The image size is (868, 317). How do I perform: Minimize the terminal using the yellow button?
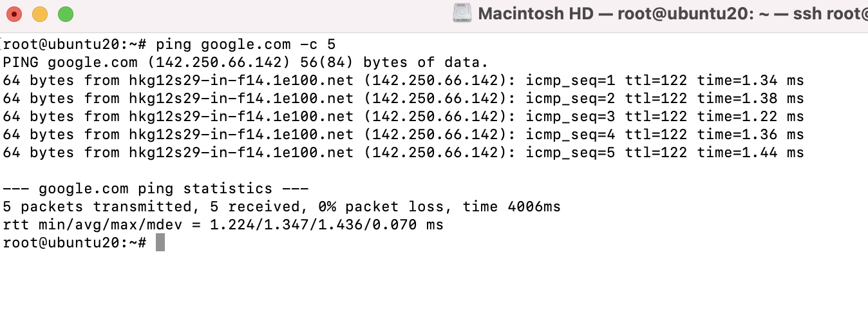[x=40, y=14]
